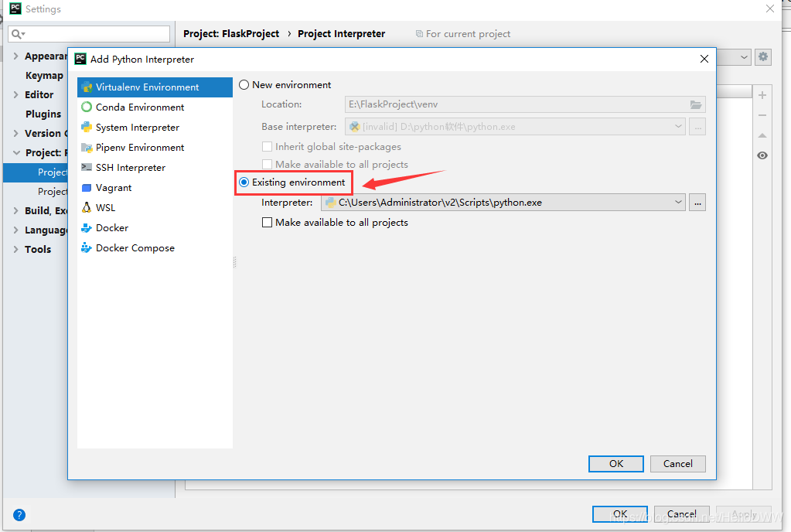This screenshot has width=791, height=532.
Task: Click the help question mark icon
Action: tap(19, 515)
